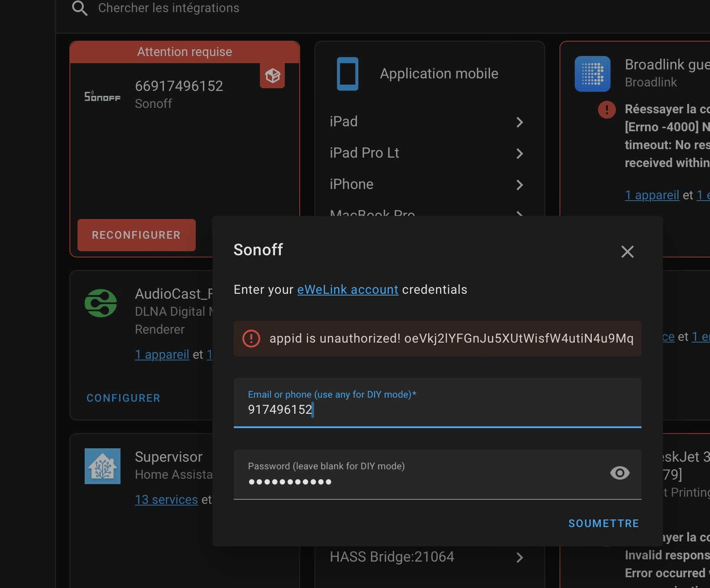Click the Sonoff dialog title
Viewport: 710px width, 588px height.
click(x=258, y=250)
